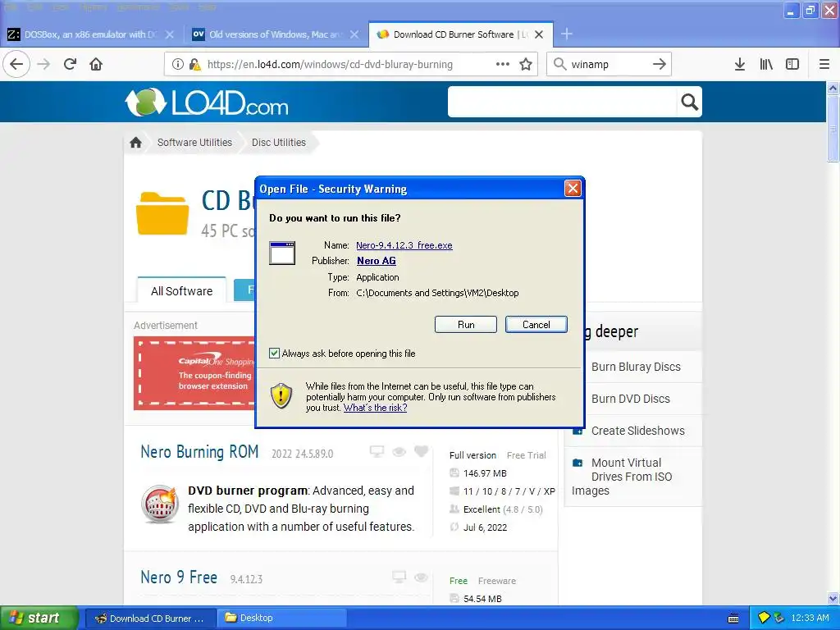
Task: Click the scrollbar down arrow
Action: point(833,598)
